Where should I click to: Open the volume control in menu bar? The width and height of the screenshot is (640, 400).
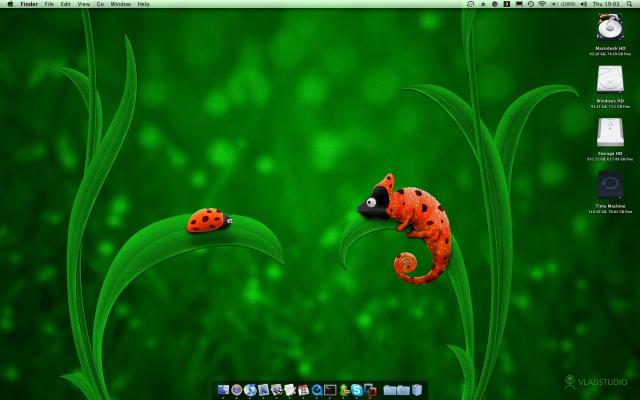point(584,4)
